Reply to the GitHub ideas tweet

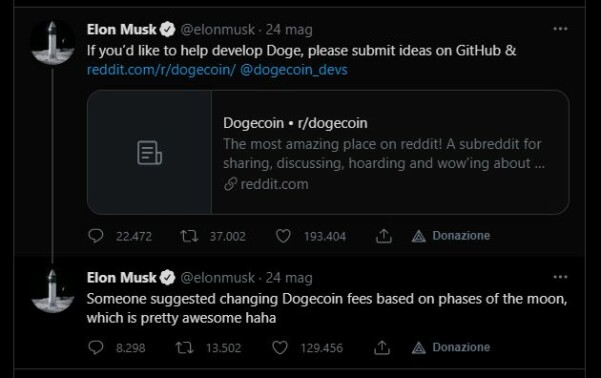click(95, 236)
